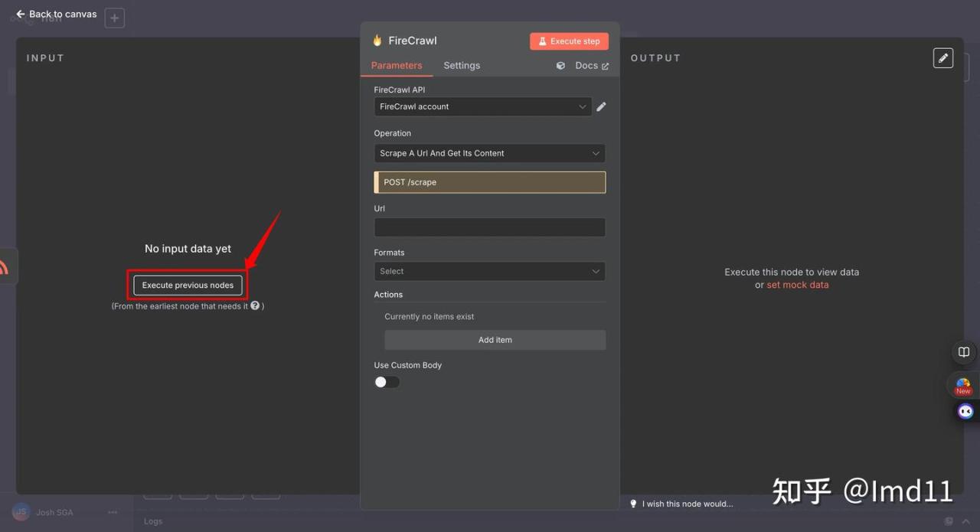Click Add item under Actions

[x=495, y=340]
